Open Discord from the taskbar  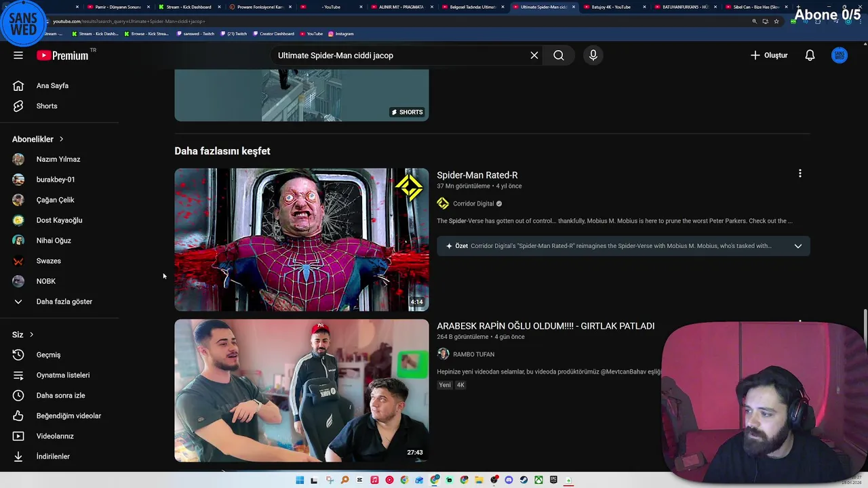click(x=509, y=481)
